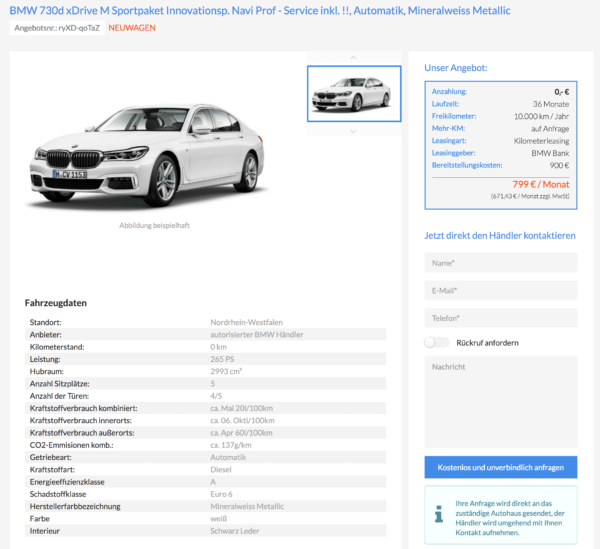Click Kostenlos und unverbindlich anfragen button

pyautogui.click(x=501, y=467)
